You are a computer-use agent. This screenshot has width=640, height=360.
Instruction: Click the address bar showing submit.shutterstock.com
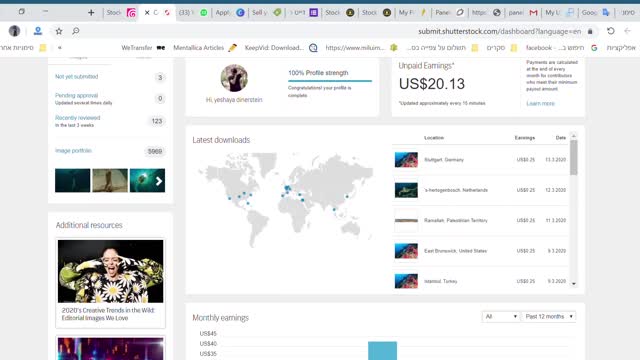tap(499, 31)
